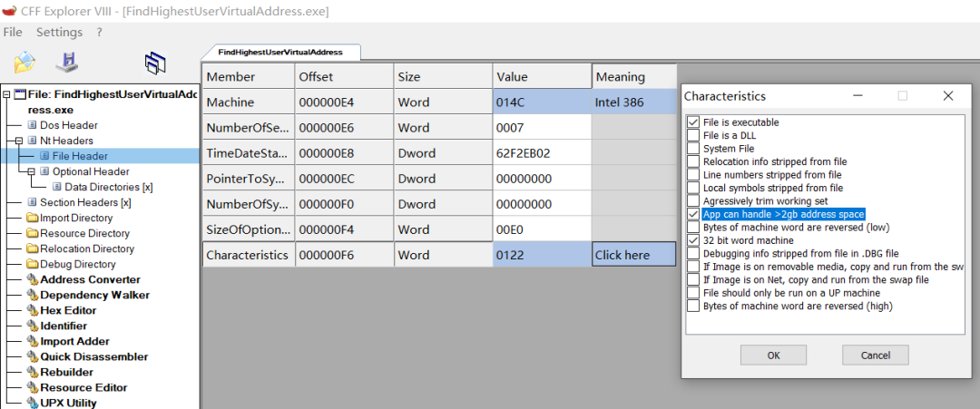980x409 pixels.
Task: Check the File is a DLL box
Action: pyautogui.click(x=693, y=135)
